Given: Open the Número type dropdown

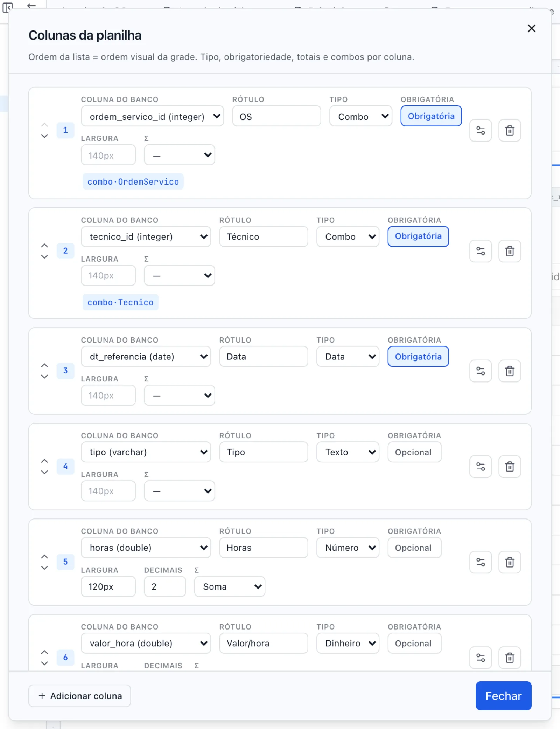Looking at the screenshot, I should point(348,548).
